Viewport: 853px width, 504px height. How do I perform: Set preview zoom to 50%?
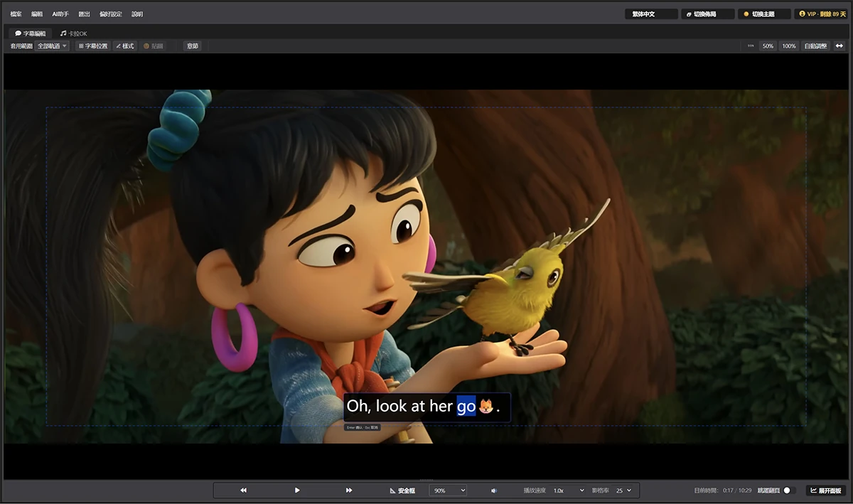click(768, 46)
